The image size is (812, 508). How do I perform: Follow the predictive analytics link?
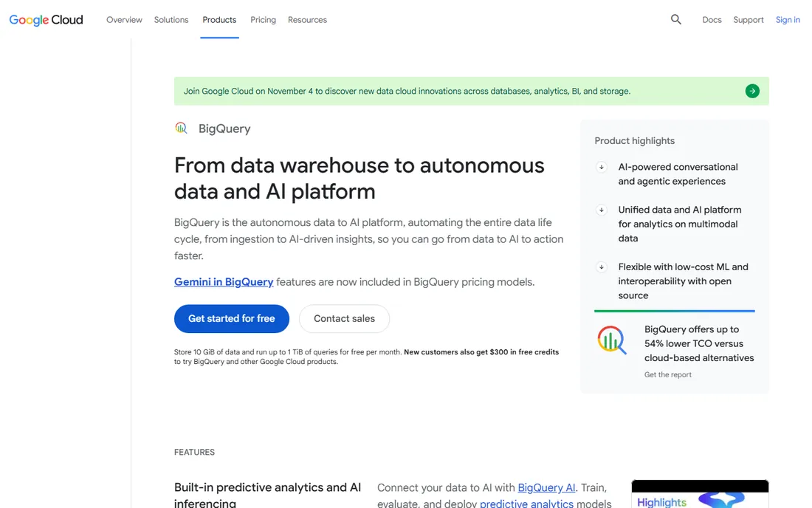click(x=526, y=504)
